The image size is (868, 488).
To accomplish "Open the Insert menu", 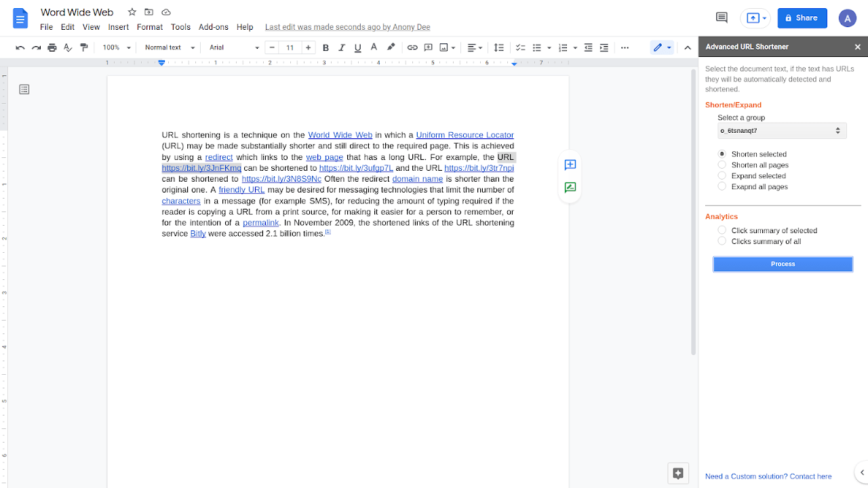I will click(119, 27).
